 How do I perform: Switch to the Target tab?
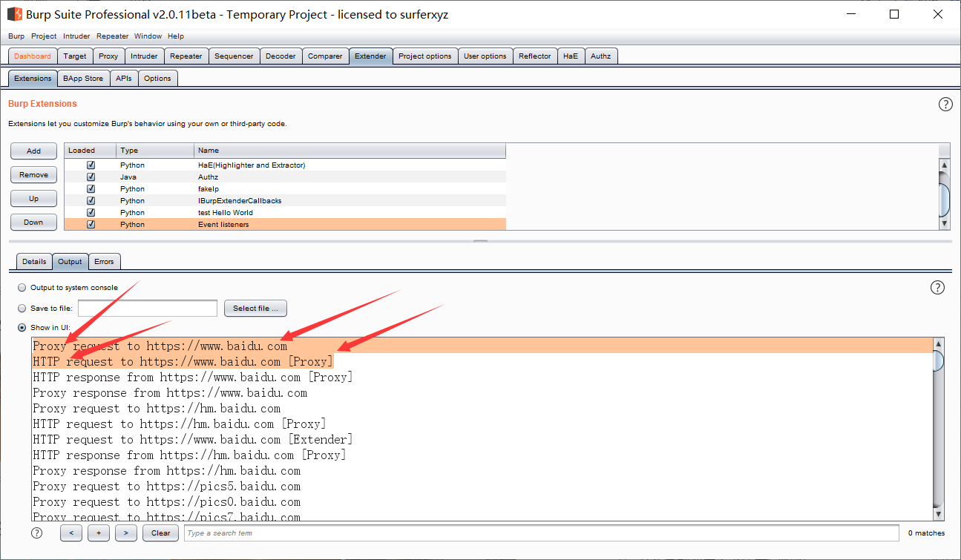(x=75, y=56)
